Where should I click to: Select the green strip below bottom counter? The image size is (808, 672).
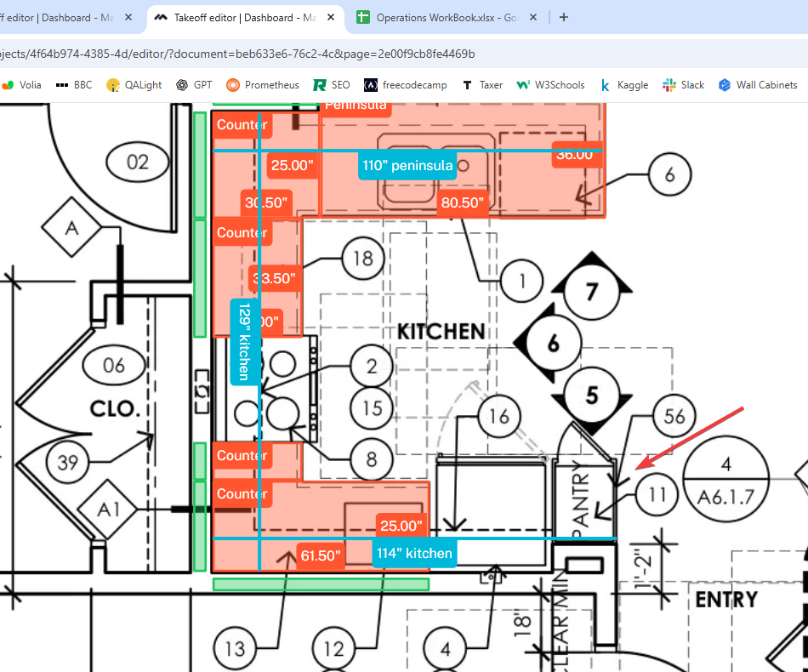tap(321, 584)
